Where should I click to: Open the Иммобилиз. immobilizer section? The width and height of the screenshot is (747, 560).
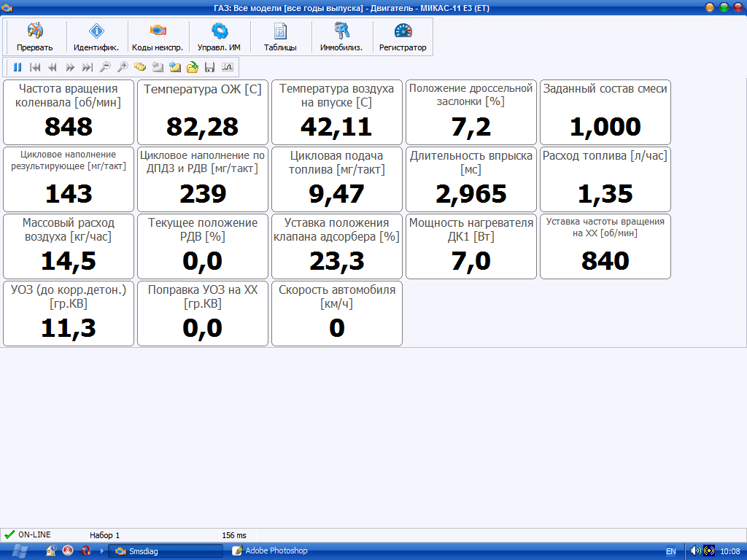click(x=341, y=37)
